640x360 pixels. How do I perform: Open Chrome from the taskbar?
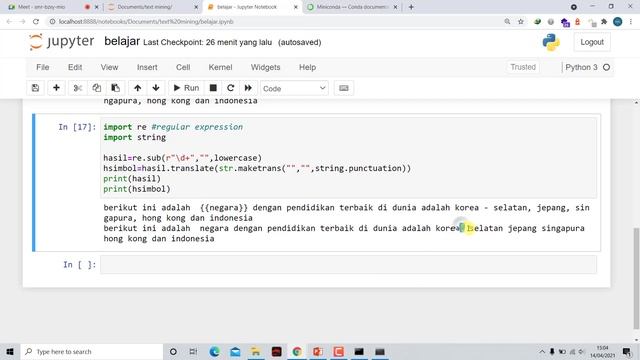tap(297, 351)
